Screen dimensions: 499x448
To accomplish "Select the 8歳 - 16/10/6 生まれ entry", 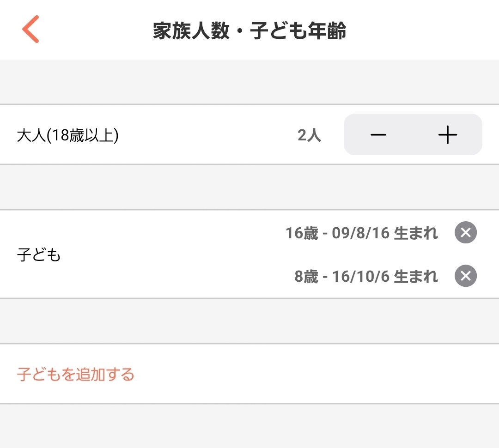I will [x=365, y=276].
